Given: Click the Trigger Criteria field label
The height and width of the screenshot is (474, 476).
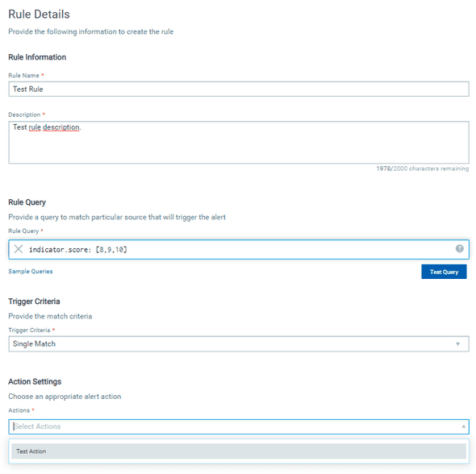Looking at the screenshot, I should [29, 330].
